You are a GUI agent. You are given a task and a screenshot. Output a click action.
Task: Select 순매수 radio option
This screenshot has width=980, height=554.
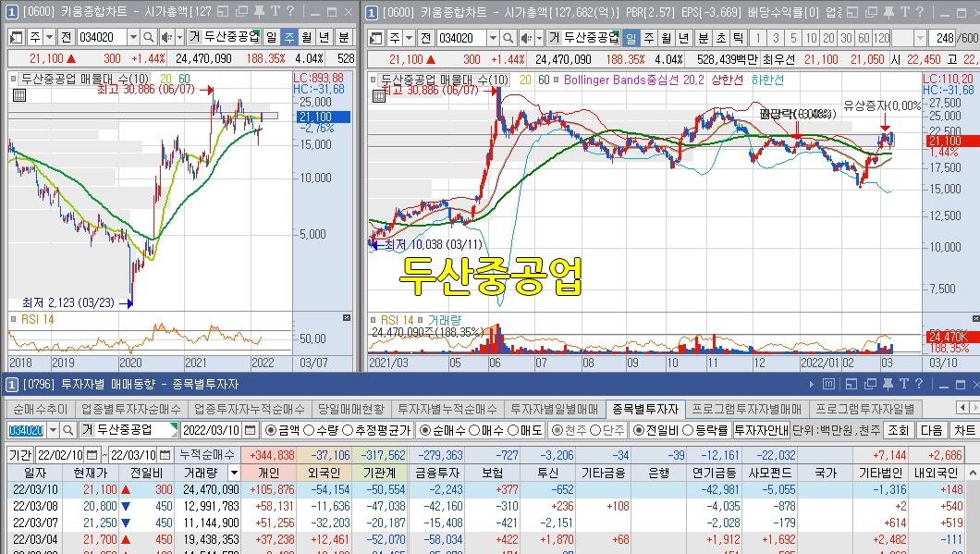(443, 430)
